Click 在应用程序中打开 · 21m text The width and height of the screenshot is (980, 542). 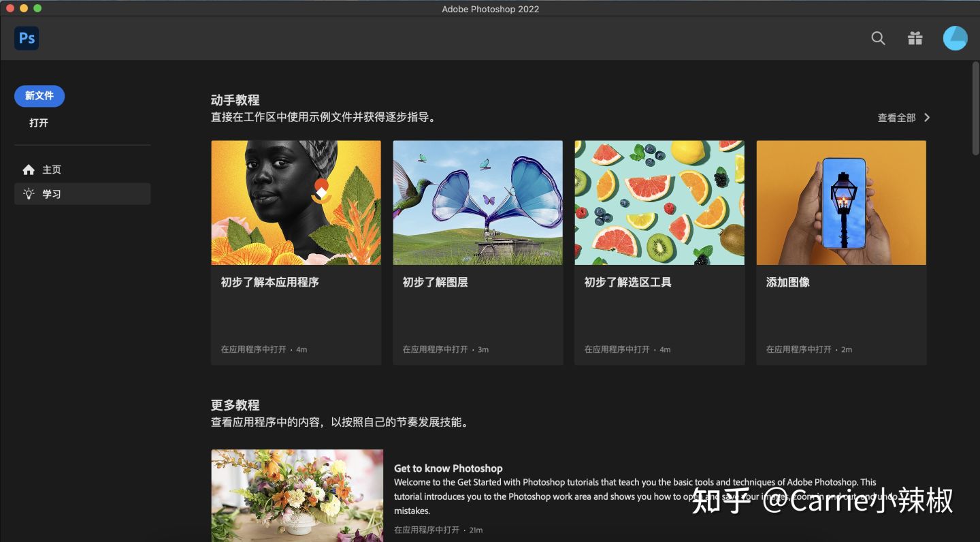pyautogui.click(x=438, y=530)
